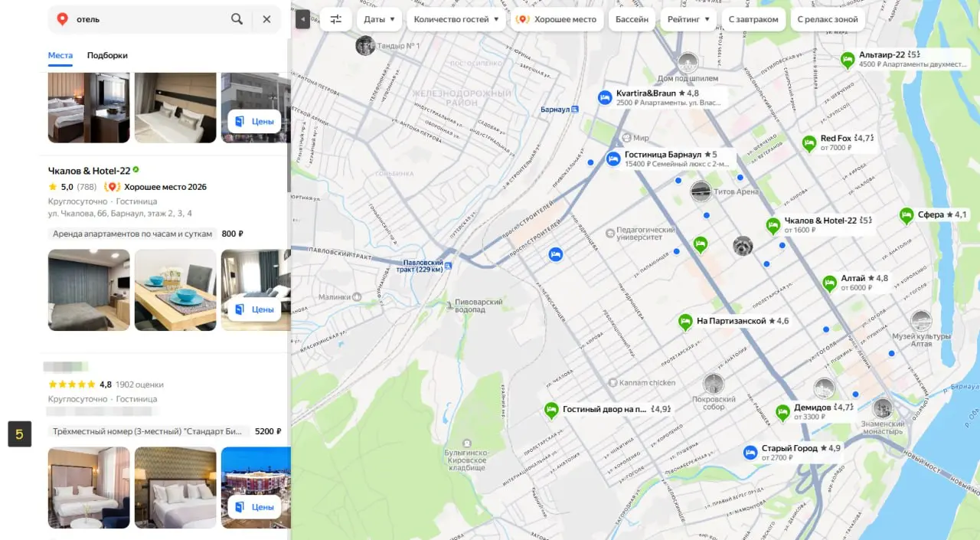Click the Алтай green hotel marker
This screenshot has height=540, width=980.
(x=829, y=283)
